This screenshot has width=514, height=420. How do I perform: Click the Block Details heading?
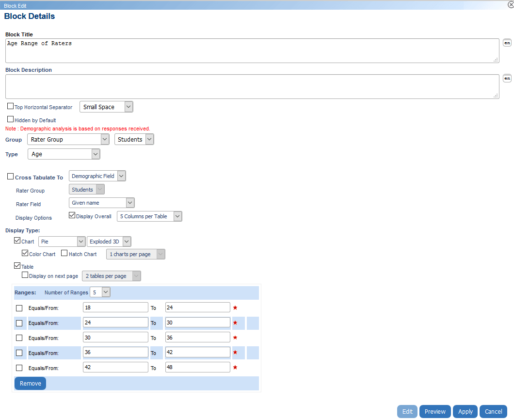click(x=30, y=16)
